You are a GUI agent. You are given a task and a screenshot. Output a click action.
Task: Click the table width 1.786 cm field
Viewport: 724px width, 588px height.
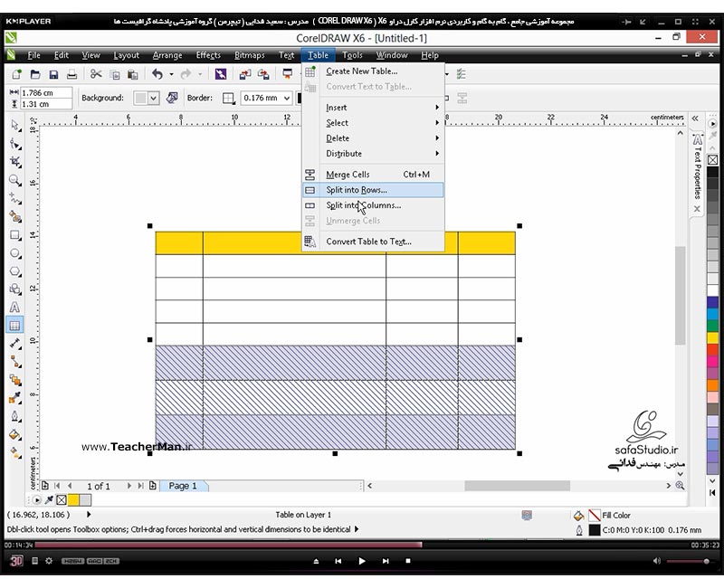(x=46, y=93)
